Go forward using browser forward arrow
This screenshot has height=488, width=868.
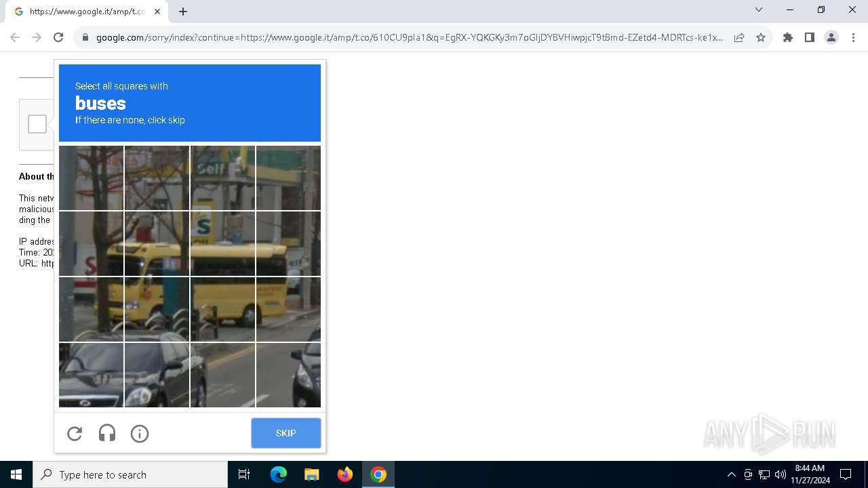tap(37, 37)
